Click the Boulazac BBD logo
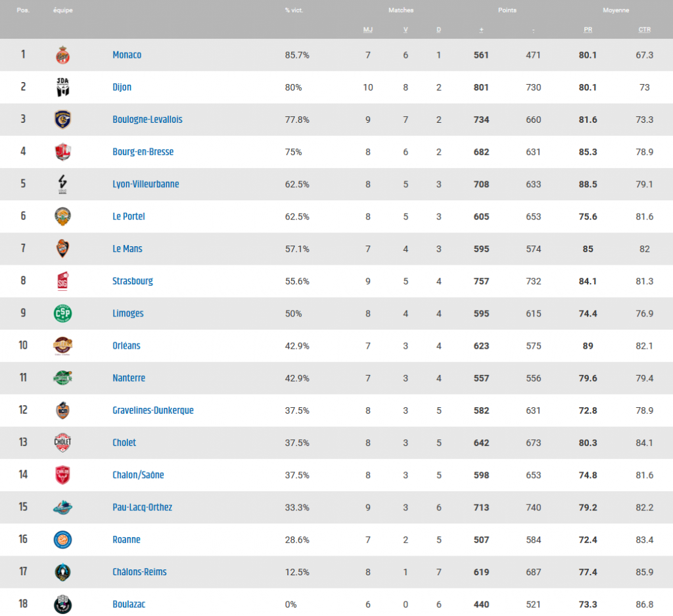 pyautogui.click(x=62, y=604)
